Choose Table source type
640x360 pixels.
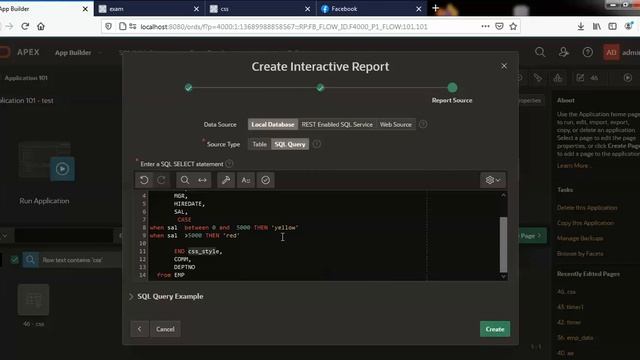[259, 144]
